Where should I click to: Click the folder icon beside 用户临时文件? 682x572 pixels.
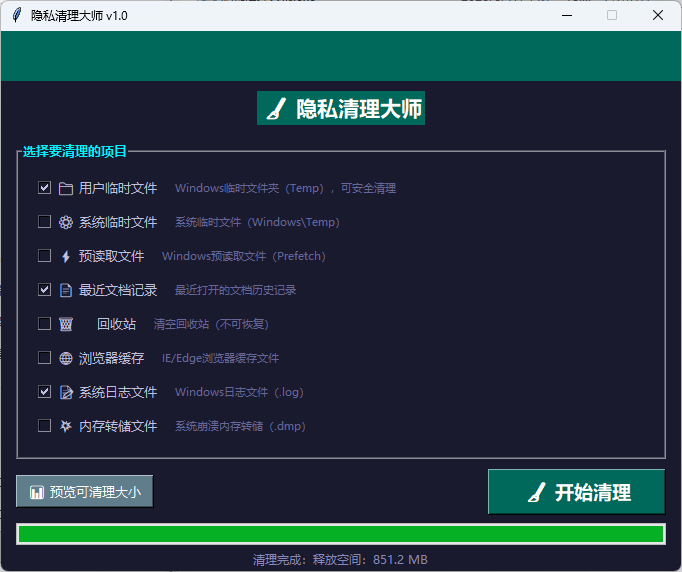[x=66, y=188]
